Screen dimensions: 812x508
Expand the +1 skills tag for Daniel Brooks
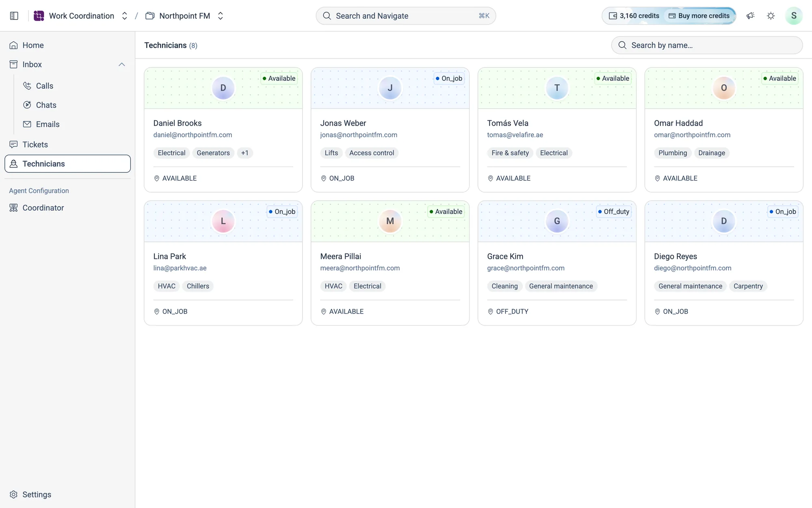[x=245, y=153]
